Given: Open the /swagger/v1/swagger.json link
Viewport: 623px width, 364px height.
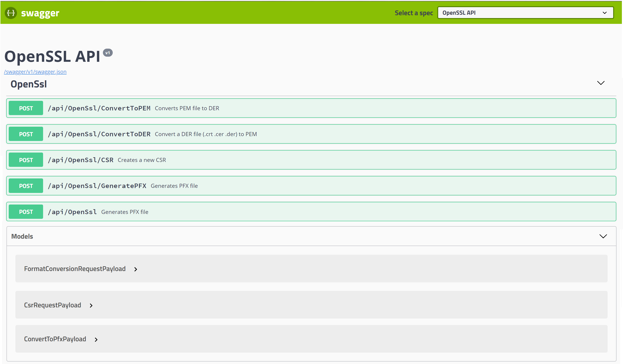Looking at the screenshot, I should coord(35,72).
